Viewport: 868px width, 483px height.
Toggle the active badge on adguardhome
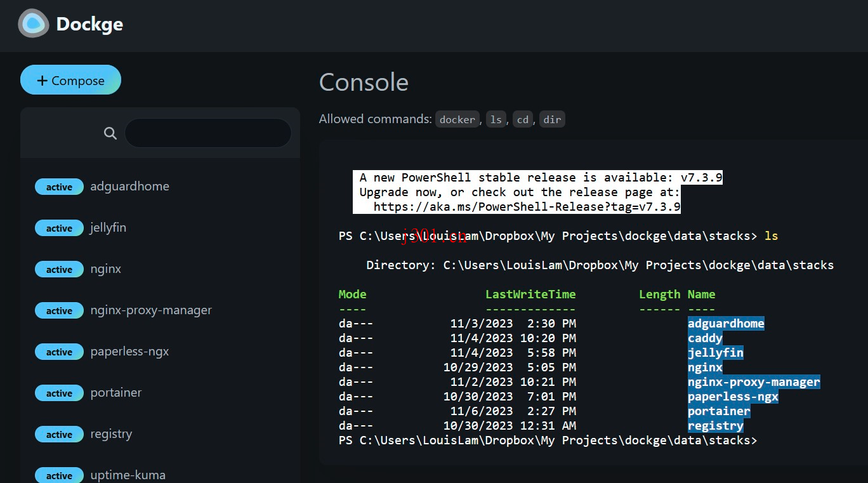tap(59, 187)
